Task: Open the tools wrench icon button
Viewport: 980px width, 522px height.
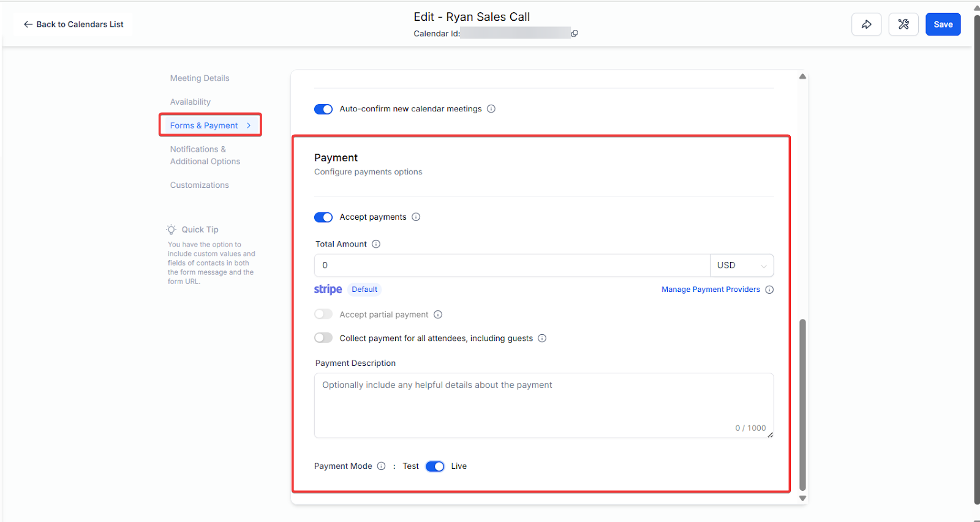Action: (903, 24)
